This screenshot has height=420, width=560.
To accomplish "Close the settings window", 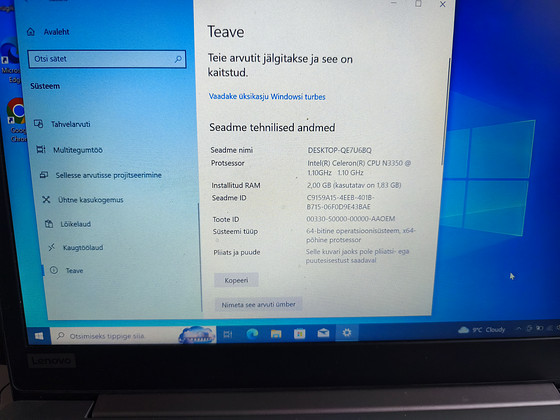I will 442,4.
